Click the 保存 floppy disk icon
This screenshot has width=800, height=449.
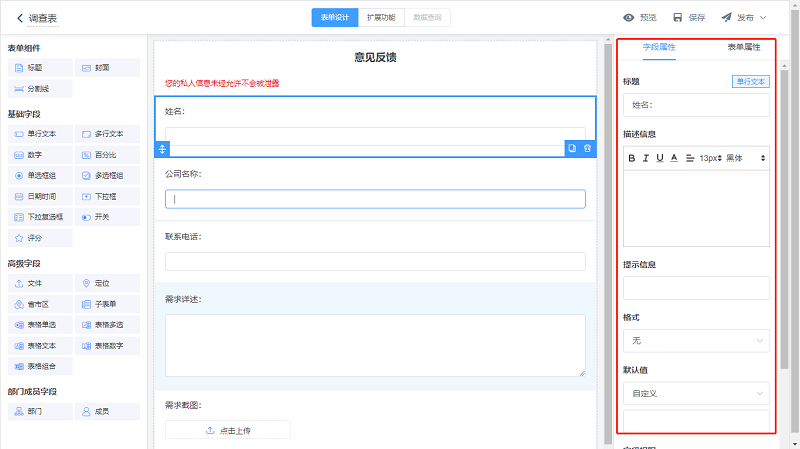click(678, 18)
